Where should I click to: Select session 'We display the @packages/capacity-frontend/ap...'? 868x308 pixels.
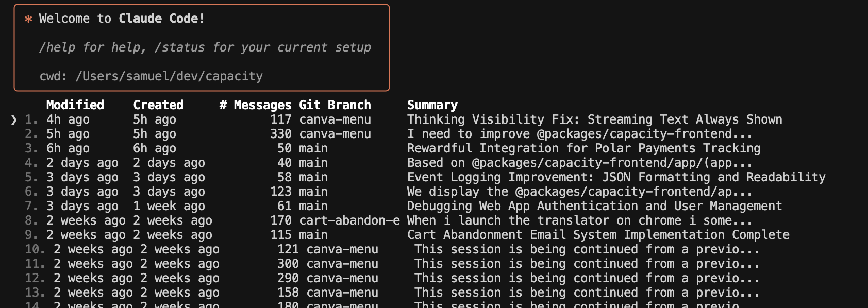pos(580,192)
